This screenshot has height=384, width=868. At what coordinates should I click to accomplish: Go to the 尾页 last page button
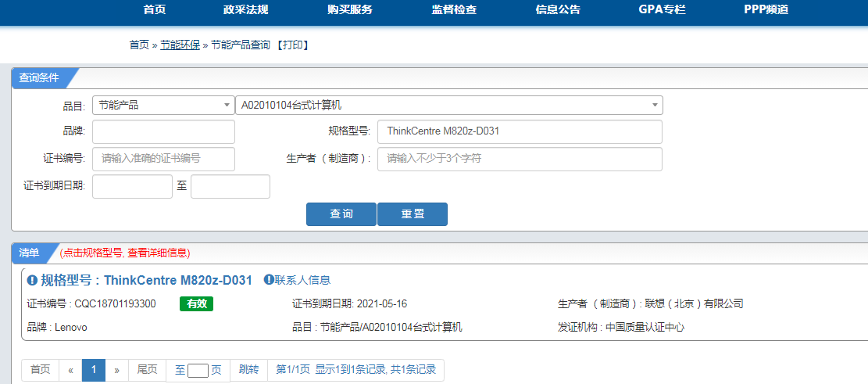point(147,370)
